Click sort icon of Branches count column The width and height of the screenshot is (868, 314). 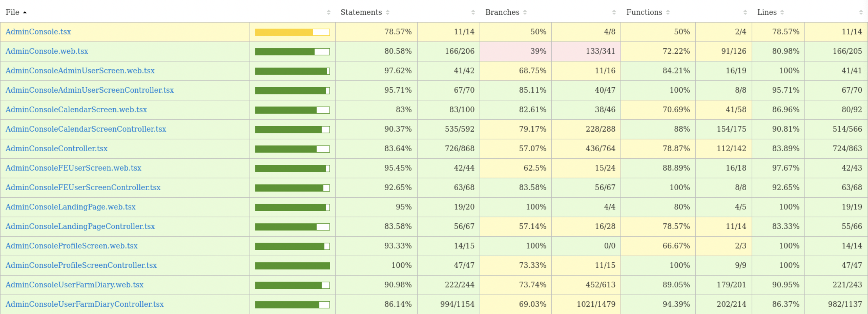(614, 13)
